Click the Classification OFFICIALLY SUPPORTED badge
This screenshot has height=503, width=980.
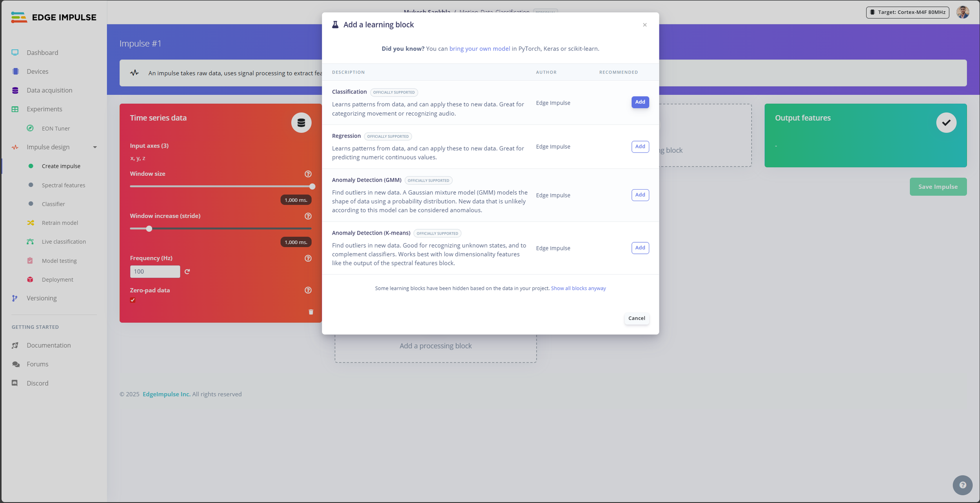click(394, 92)
